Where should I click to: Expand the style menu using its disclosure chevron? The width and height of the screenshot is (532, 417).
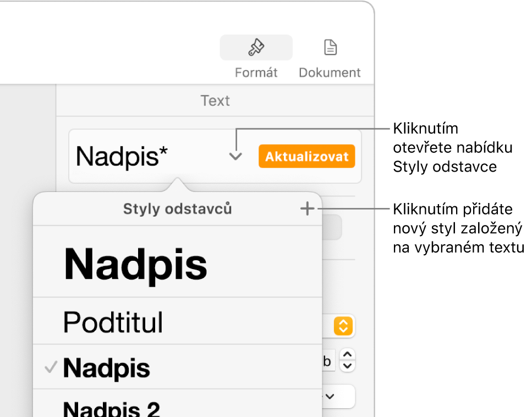click(235, 156)
